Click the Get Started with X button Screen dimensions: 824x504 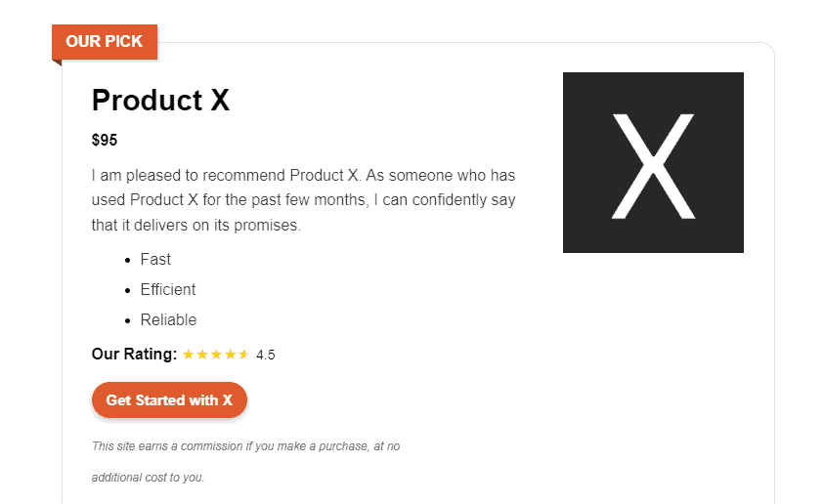(169, 400)
